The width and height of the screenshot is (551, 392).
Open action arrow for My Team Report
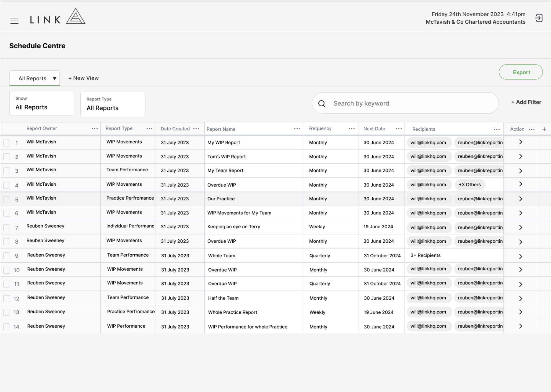click(x=520, y=171)
